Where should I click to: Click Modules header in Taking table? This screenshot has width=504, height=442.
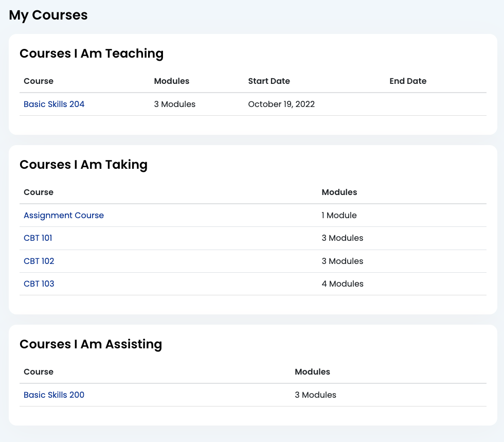click(x=339, y=192)
